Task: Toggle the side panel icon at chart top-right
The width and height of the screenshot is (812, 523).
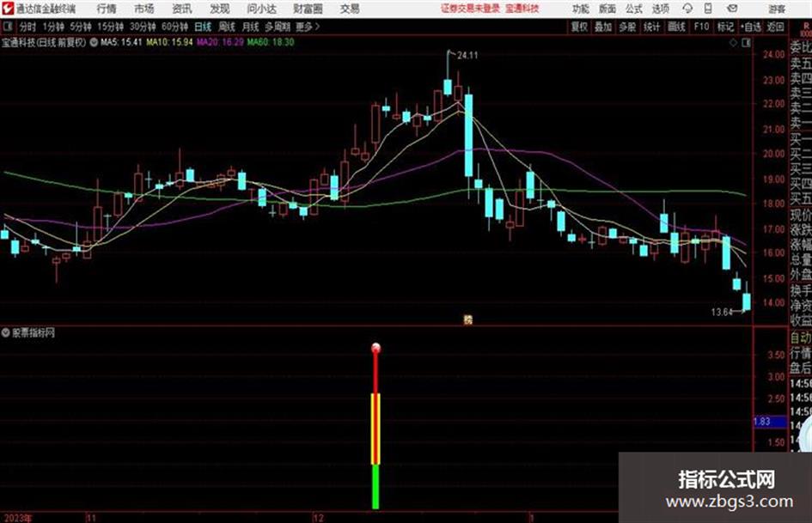Action: pos(746,43)
